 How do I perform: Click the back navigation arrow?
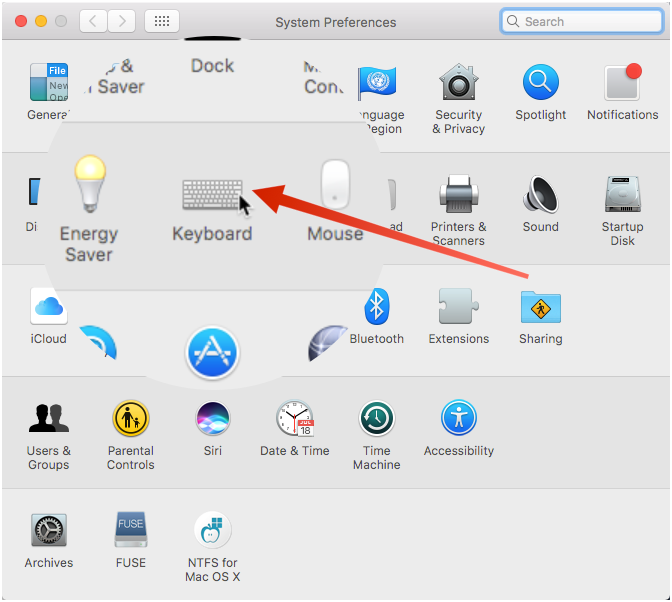click(x=93, y=21)
